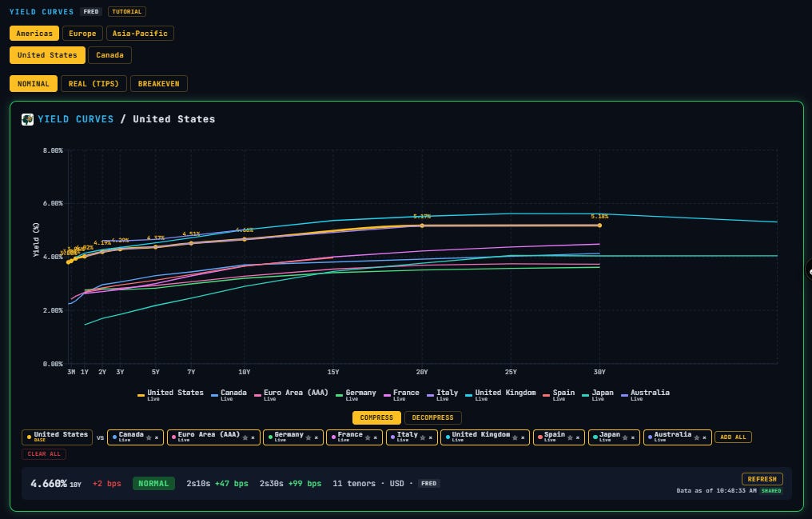
Task: Click the partial round icon at right edge
Action: (x=808, y=270)
